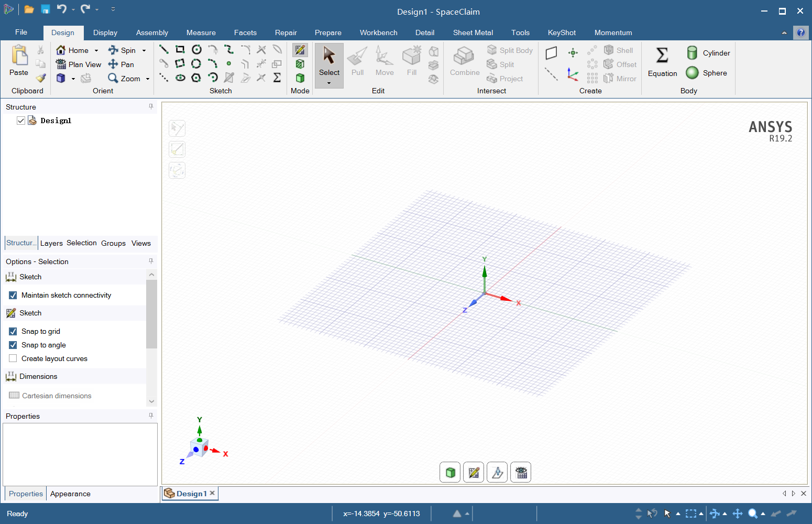Image resolution: width=812 pixels, height=524 pixels.
Task: Enable Snap to grid option
Action: (x=13, y=331)
